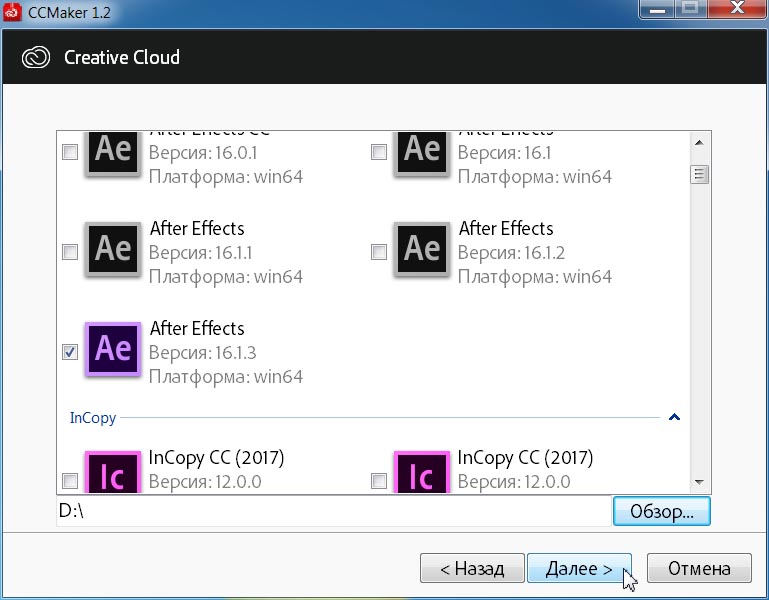Click the Версия: 16.1.2 text
Viewport: 769px width, 600px height.
pyautogui.click(x=512, y=253)
